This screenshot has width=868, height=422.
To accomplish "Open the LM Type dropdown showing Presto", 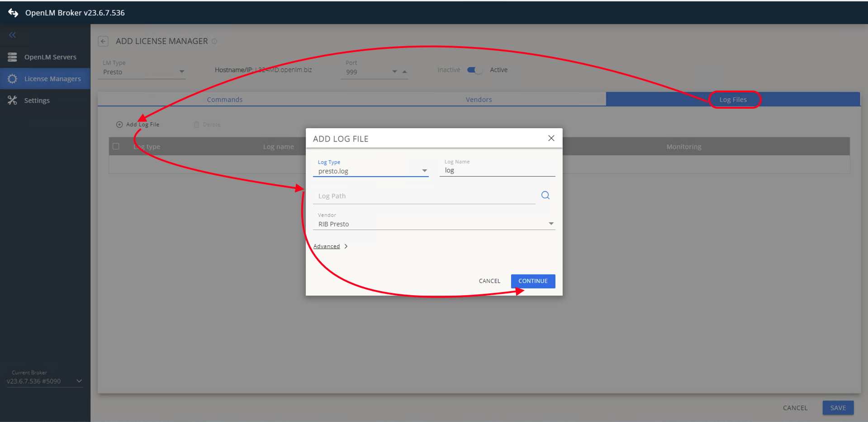I will [182, 72].
